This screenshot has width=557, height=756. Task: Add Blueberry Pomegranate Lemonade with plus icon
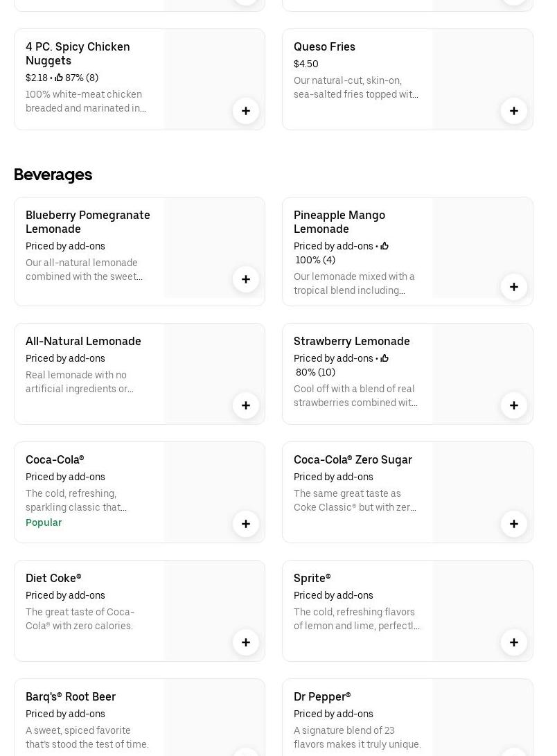pyautogui.click(x=246, y=279)
